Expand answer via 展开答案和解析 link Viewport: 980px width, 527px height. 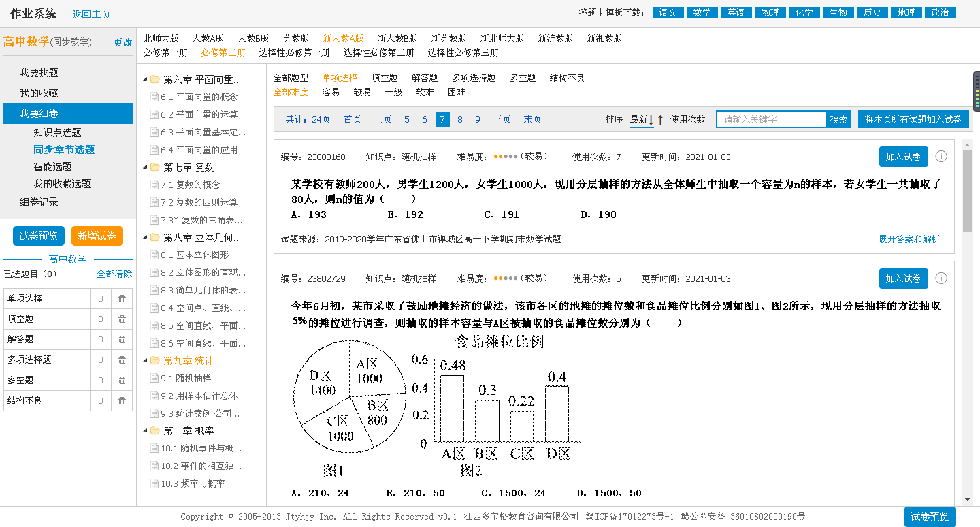909,240
